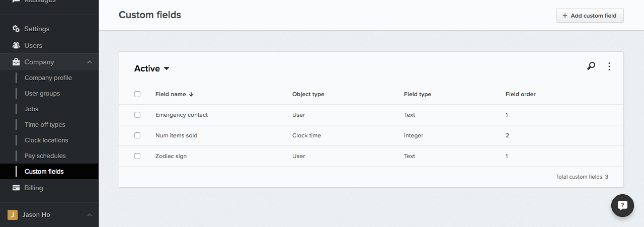The height and width of the screenshot is (227, 644).
Task: Check the Zodiac sign row checkbox
Action: point(137,156)
